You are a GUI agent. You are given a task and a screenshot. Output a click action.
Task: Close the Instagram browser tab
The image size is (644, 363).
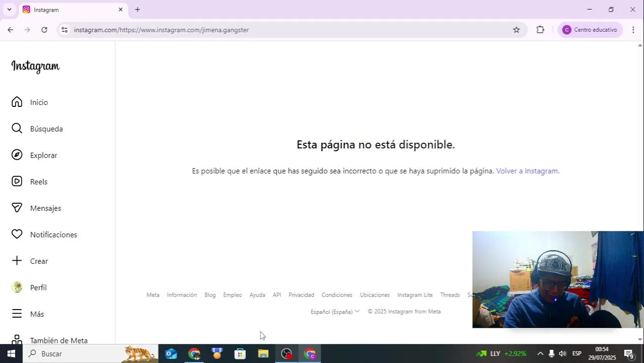pyautogui.click(x=120, y=10)
